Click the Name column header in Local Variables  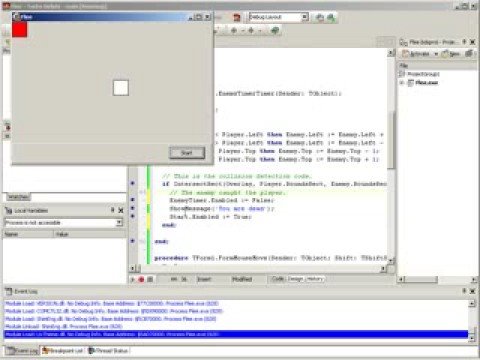28,234
